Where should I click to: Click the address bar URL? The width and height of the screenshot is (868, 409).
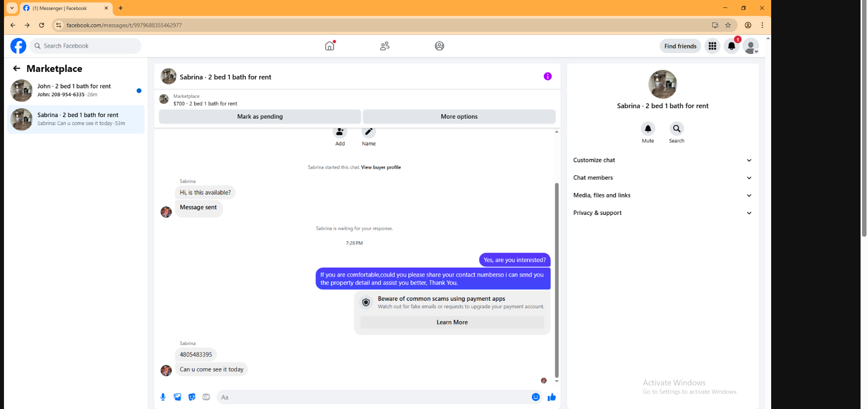(x=124, y=25)
